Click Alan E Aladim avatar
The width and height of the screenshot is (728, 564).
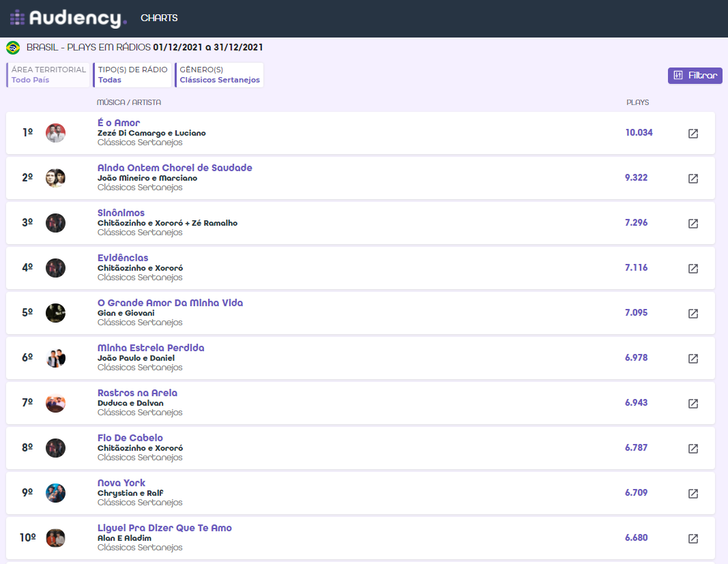(x=55, y=538)
